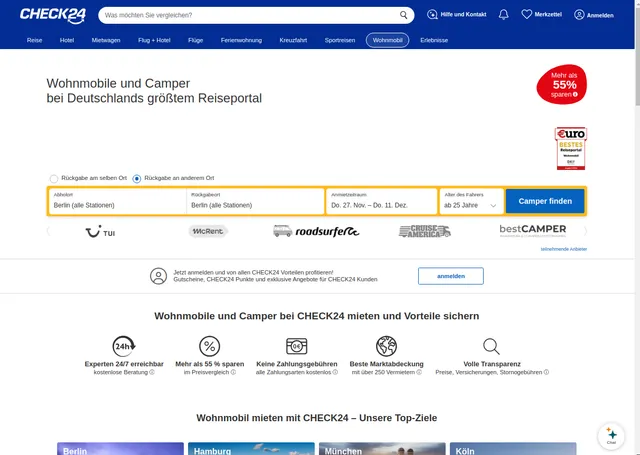The image size is (640, 455).
Task: Click the user avatar icon beside Jetzt anmelden
Action: (x=158, y=276)
